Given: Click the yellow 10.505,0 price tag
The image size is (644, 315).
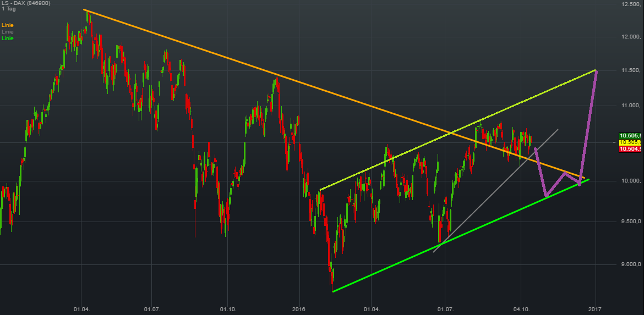Looking at the screenshot, I should pos(630,142).
